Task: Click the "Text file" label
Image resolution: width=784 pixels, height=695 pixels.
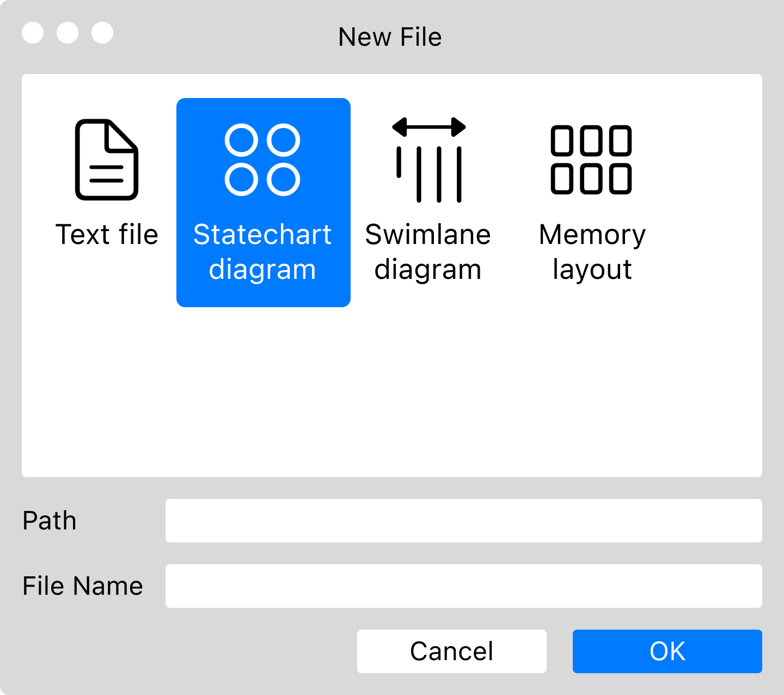Action: pyautogui.click(x=107, y=235)
